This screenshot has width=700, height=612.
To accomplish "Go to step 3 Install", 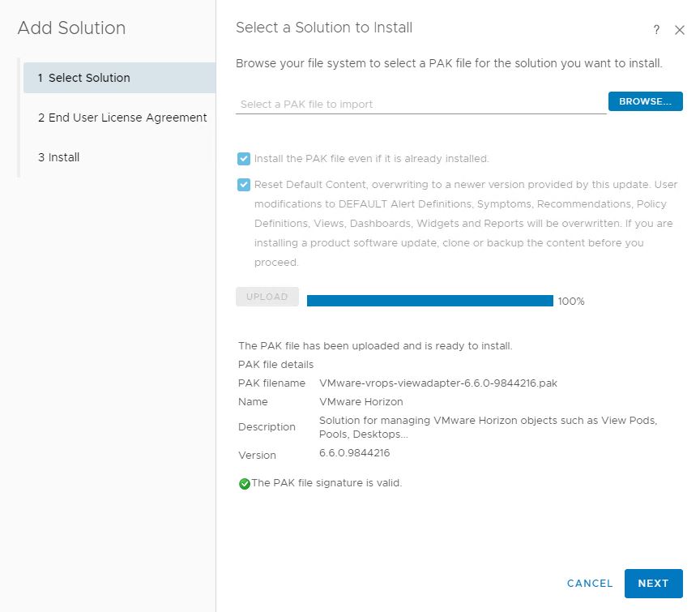I will 58,157.
